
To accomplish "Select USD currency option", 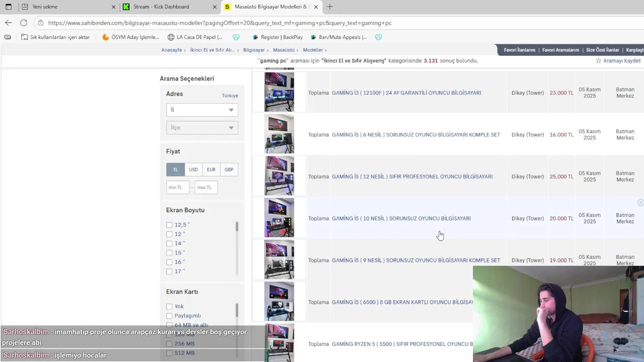I will [193, 170].
